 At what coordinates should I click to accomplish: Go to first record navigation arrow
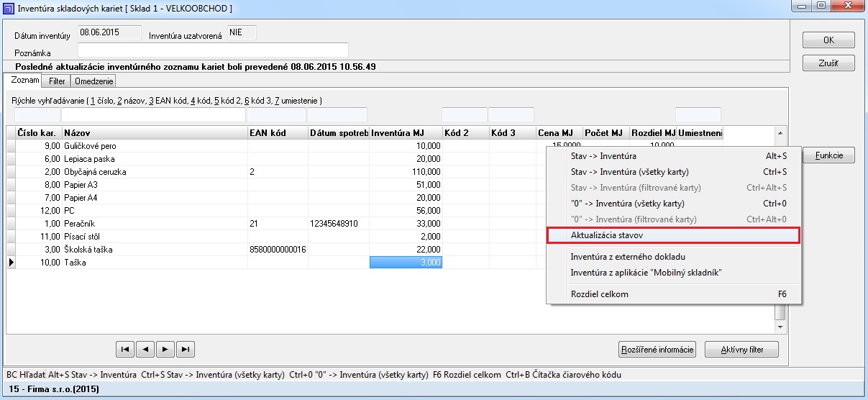click(x=125, y=349)
